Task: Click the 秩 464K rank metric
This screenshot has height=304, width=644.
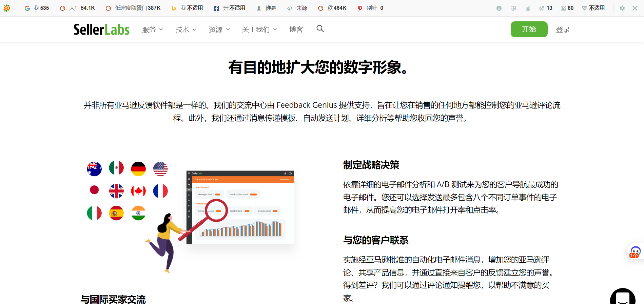Action: (332, 8)
